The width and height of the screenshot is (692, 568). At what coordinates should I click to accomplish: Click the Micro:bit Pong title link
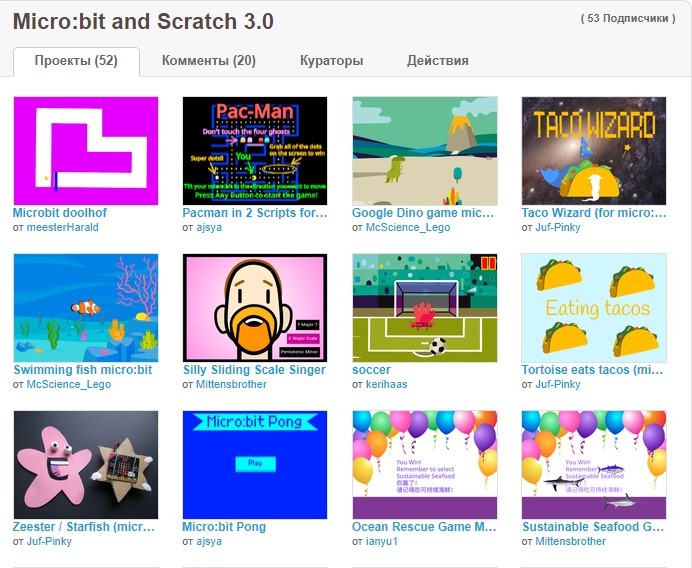coord(224,527)
